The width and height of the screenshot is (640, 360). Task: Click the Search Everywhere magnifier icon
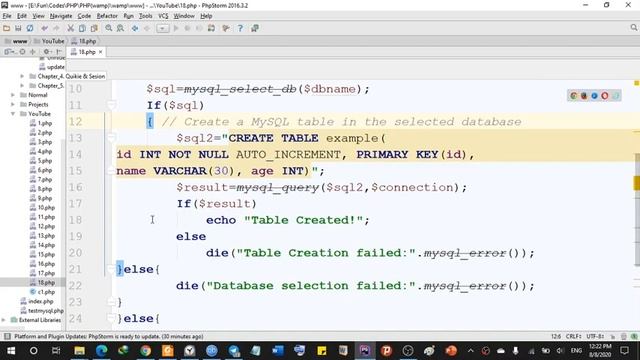point(633,28)
